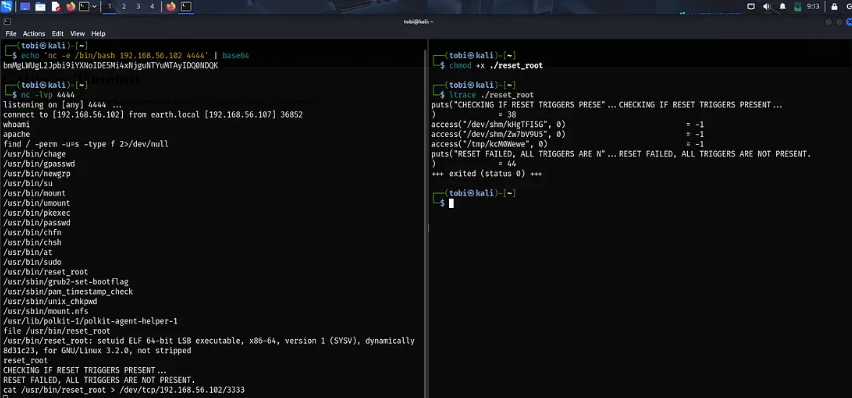
Task: Click the '/usr/bin/sudo' line
Action: tap(32, 262)
